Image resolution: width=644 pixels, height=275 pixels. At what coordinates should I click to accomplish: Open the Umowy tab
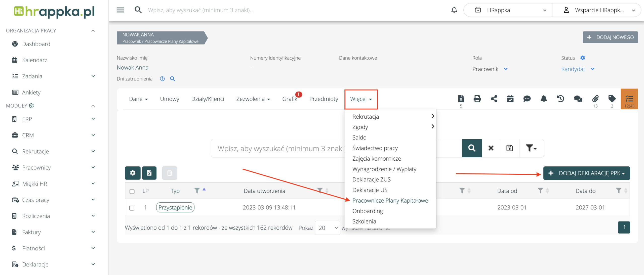170,99
